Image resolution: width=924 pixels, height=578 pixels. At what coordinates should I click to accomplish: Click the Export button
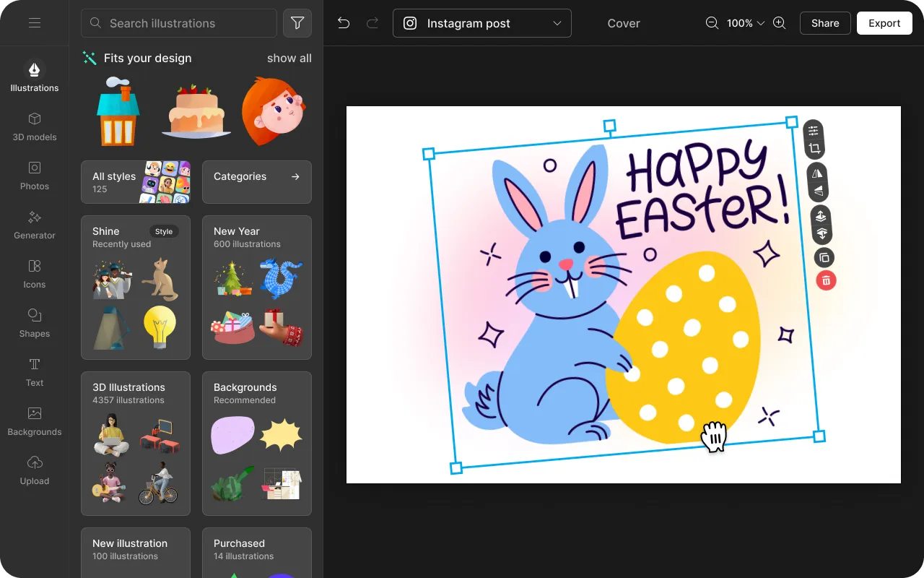(x=884, y=23)
